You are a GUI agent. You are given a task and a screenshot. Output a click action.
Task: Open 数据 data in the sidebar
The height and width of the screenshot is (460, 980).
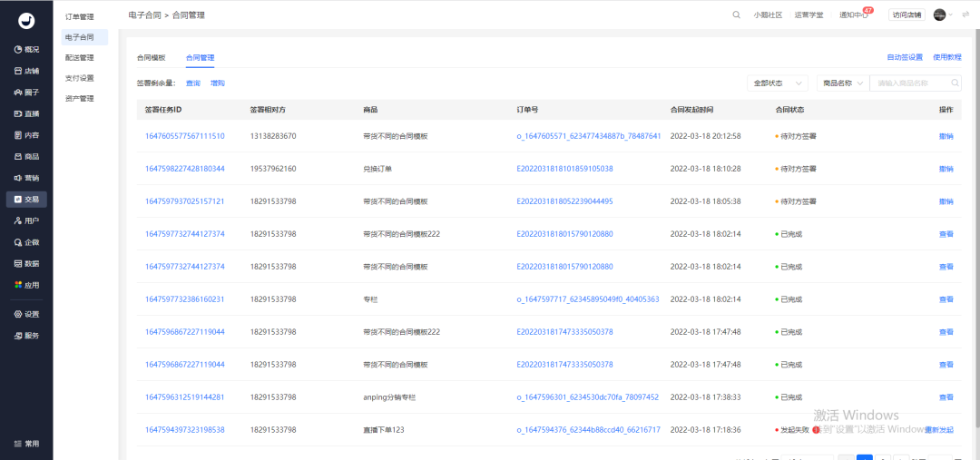tap(26, 264)
